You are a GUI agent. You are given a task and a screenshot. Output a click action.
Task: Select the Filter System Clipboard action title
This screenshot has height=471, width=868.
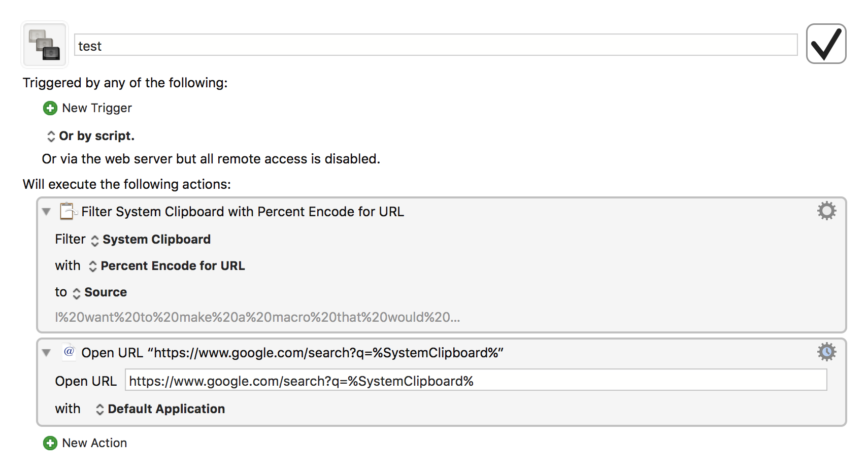243,212
